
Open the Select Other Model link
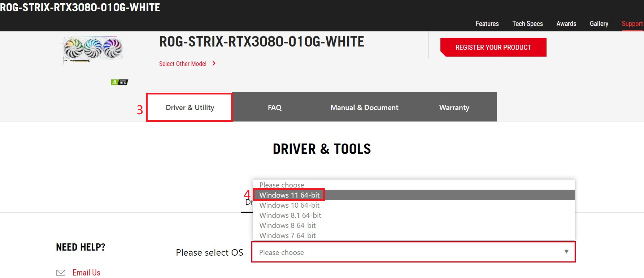[183, 64]
